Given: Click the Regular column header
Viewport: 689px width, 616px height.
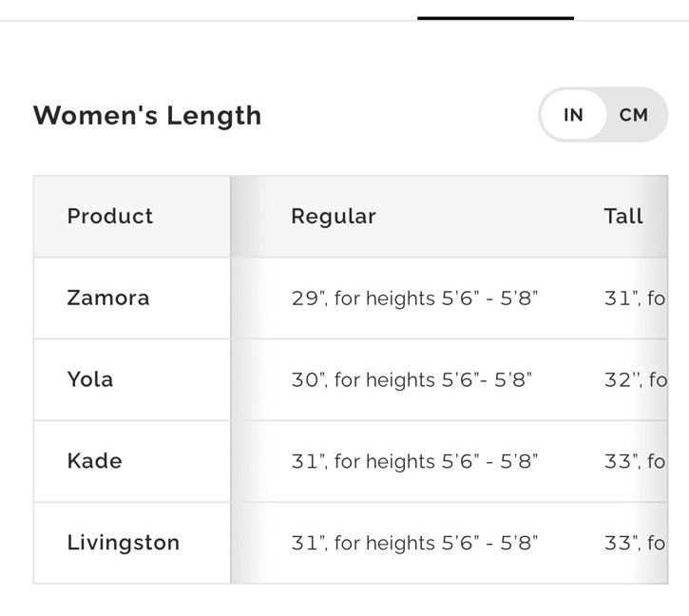Looking at the screenshot, I should pos(333,216).
